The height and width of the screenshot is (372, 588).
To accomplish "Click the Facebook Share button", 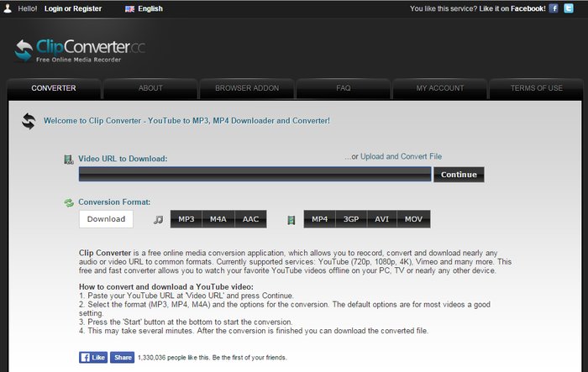I will (123, 357).
